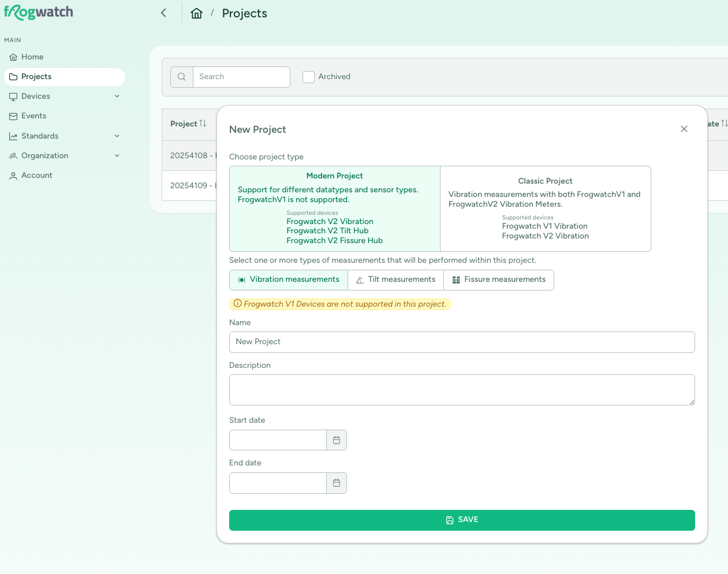Select the Modern Project type card
Image resolution: width=728 pixels, height=574 pixels.
335,208
